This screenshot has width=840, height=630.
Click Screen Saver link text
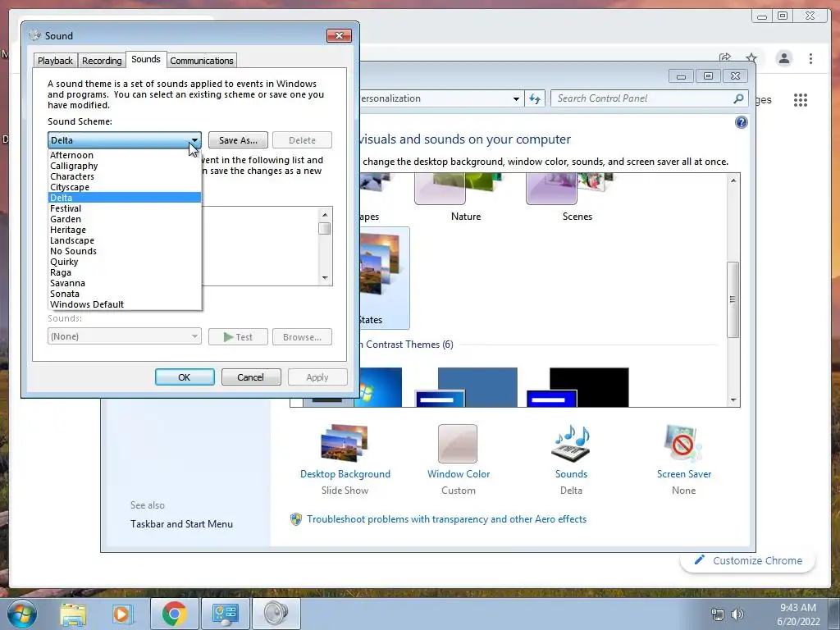click(x=684, y=474)
